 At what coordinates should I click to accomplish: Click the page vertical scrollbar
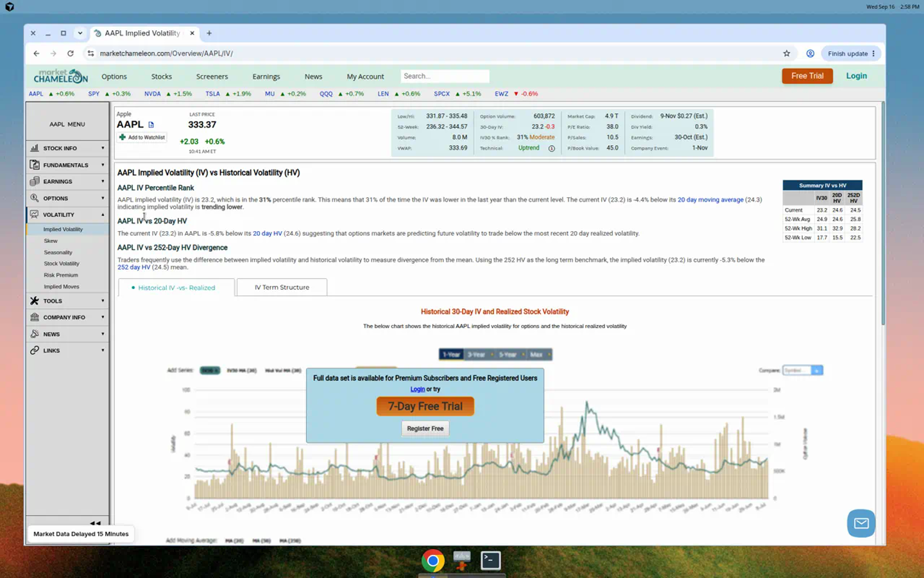(x=883, y=213)
